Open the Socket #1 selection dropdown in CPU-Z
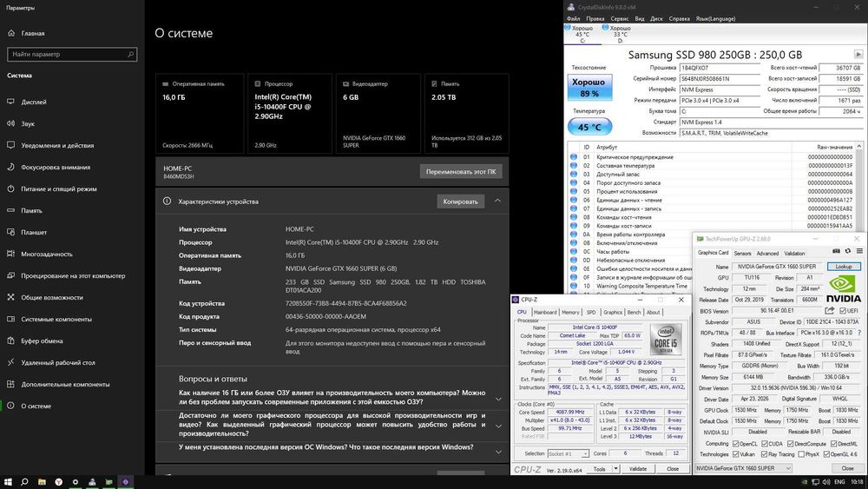This screenshot has height=489, width=868. pos(568,453)
